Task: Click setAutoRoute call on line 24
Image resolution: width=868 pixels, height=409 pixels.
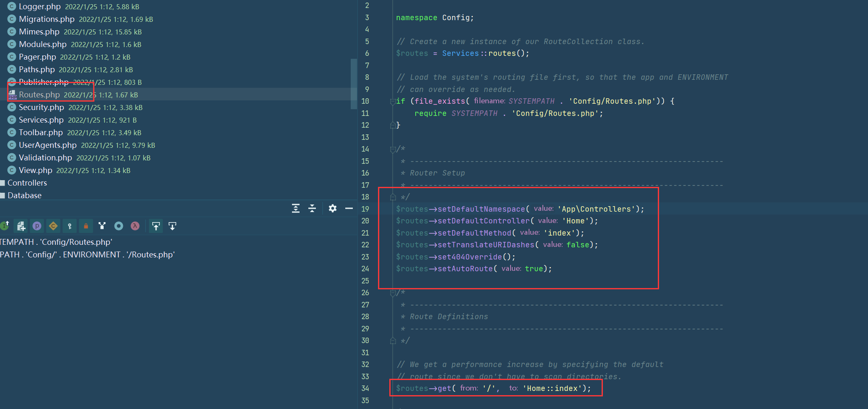Action: point(465,269)
